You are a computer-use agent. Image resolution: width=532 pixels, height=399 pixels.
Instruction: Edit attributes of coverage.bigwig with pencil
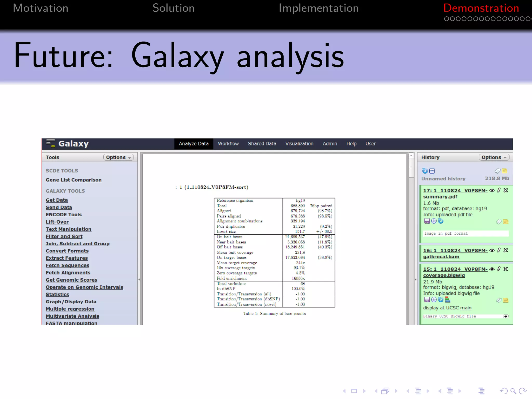[499, 269]
